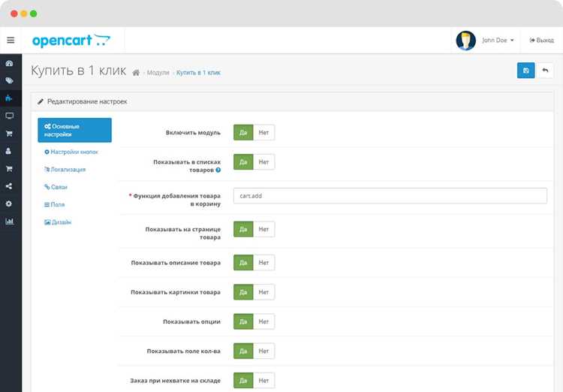The image size is (563, 392).
Task: Set Показывать картинки товара to Да
Action: (x=243, y=292)
